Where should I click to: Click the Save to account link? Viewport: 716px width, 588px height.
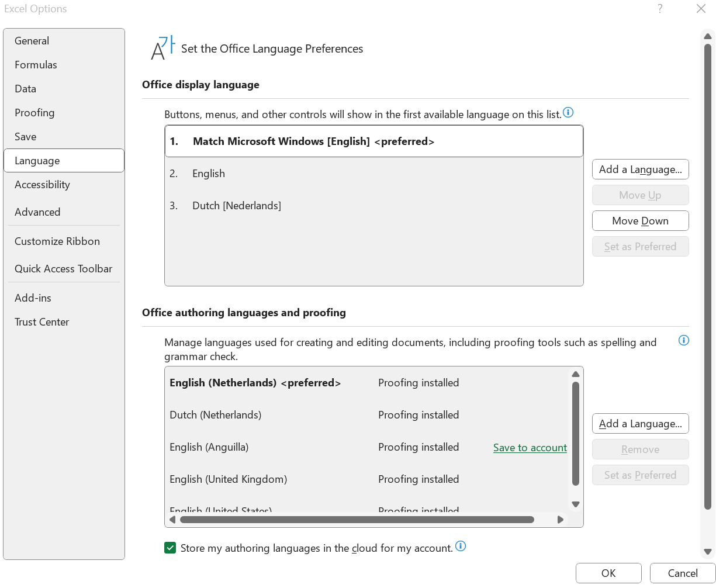pyautogui.click(x=530, y=448)
